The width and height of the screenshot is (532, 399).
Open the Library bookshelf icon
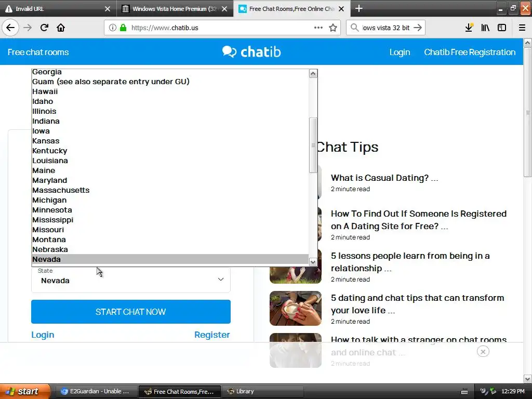[x=485, y=28]
